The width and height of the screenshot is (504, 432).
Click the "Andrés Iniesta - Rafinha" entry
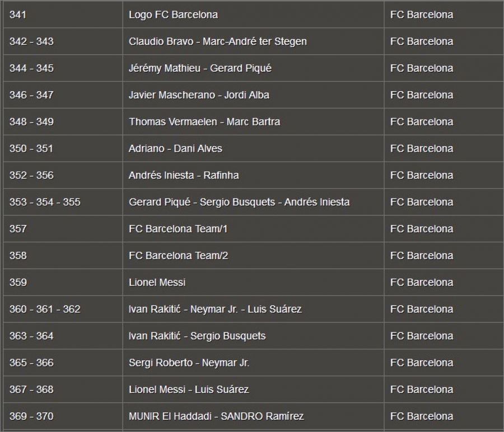point(184,176)
